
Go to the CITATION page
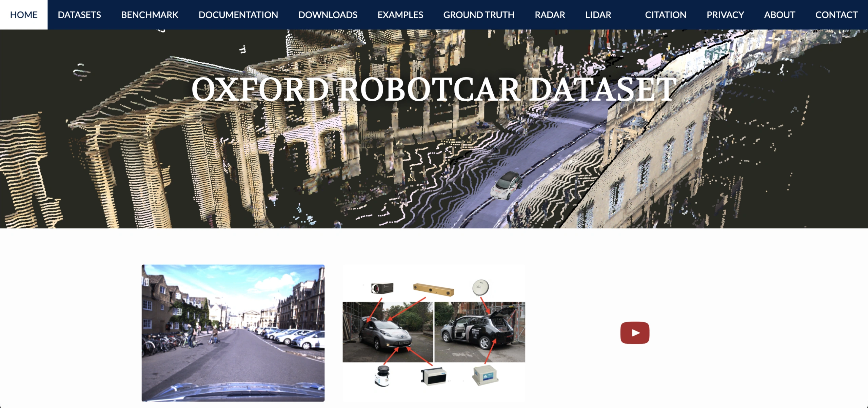coord(665,15)
